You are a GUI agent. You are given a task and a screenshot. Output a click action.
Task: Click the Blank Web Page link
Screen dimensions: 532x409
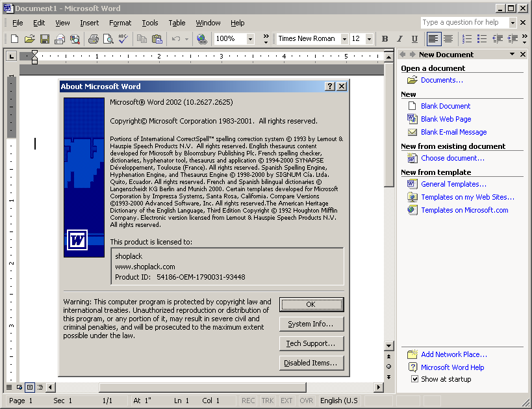tap(446, 119)
